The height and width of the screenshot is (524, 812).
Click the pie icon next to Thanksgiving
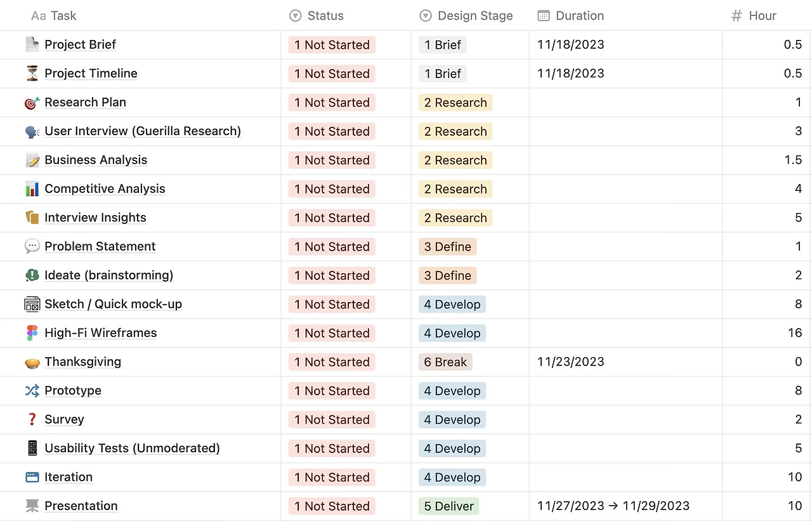(x=32, y=362)
